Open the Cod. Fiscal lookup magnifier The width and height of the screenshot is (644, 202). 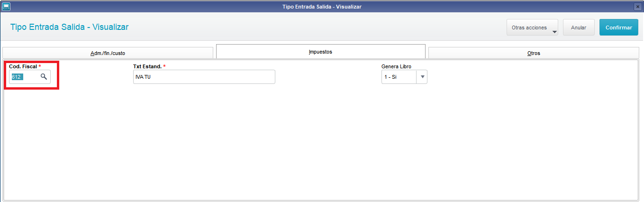[44, 77]
